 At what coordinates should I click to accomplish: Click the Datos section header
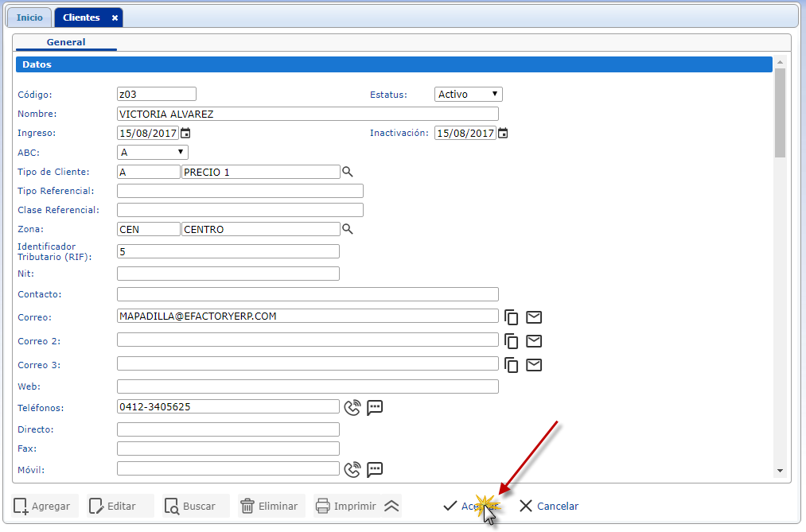point(394,64)
